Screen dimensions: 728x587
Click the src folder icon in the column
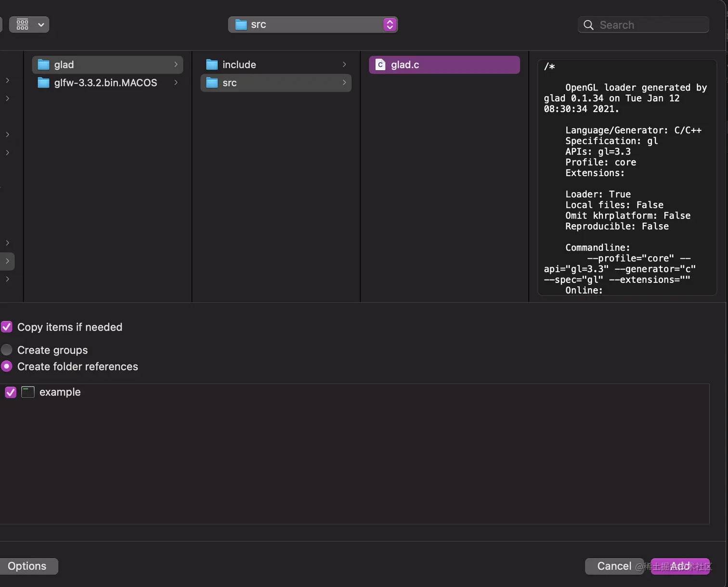point(212,83)
